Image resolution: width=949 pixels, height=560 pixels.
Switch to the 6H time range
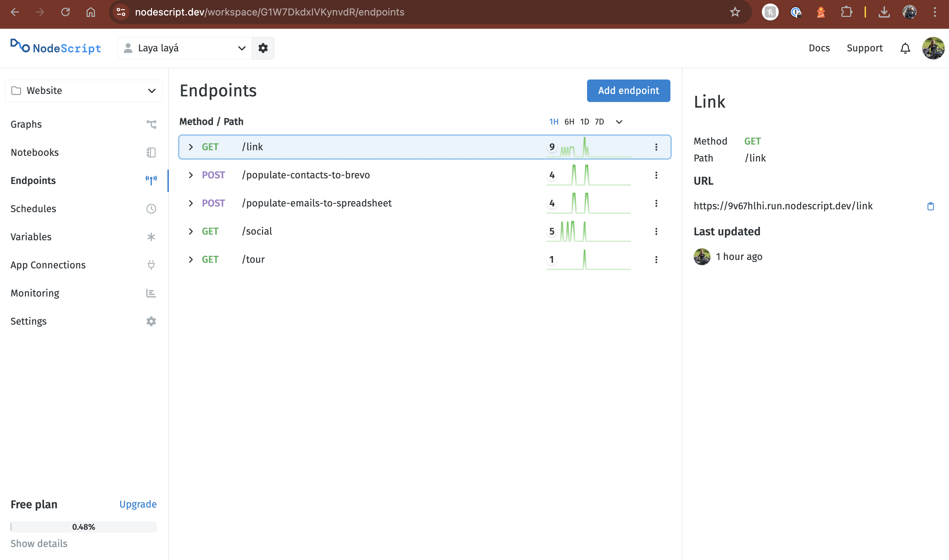569,121
